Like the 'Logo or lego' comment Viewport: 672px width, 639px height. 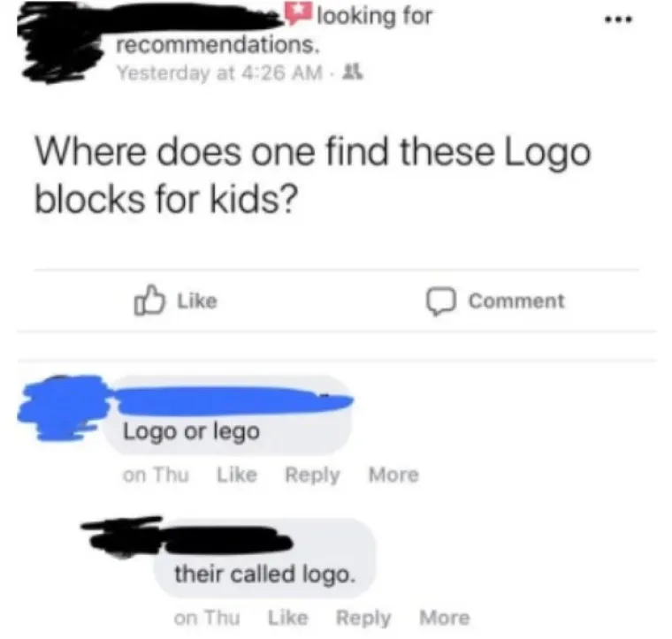(x=237, y=475)
